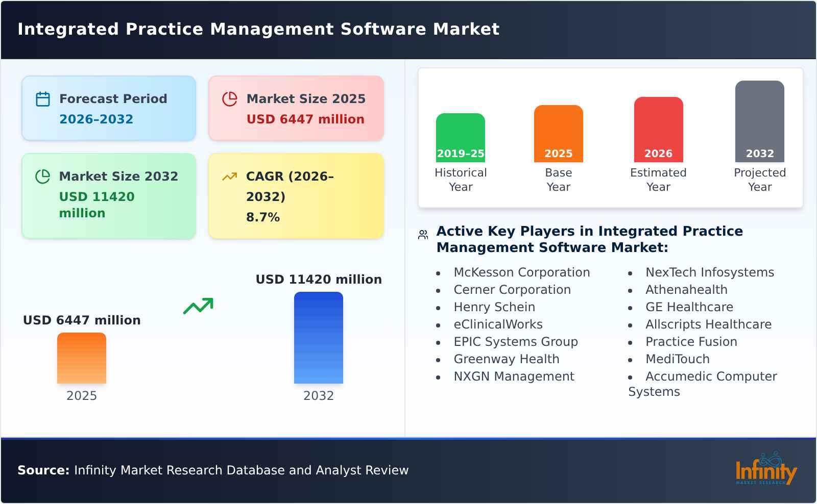Click the 'USD 11420 million' label above blue bar
The height and width of the screenshot is (504, 817).
tap(319, 280)
